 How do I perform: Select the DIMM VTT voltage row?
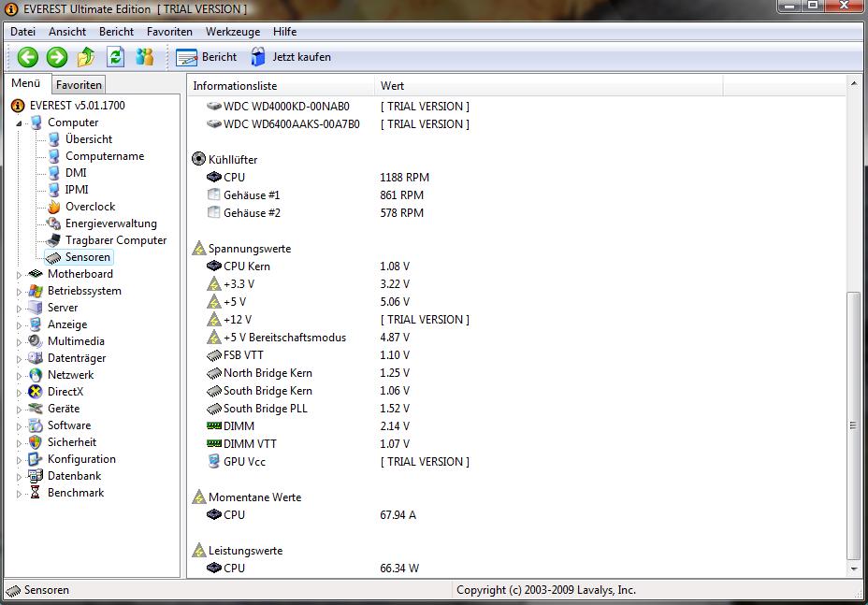(x=516, y=444)
